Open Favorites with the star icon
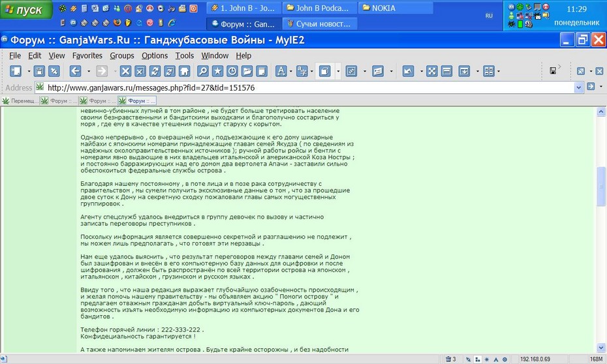Screen dimensions: 607x364 pos(217,71)
